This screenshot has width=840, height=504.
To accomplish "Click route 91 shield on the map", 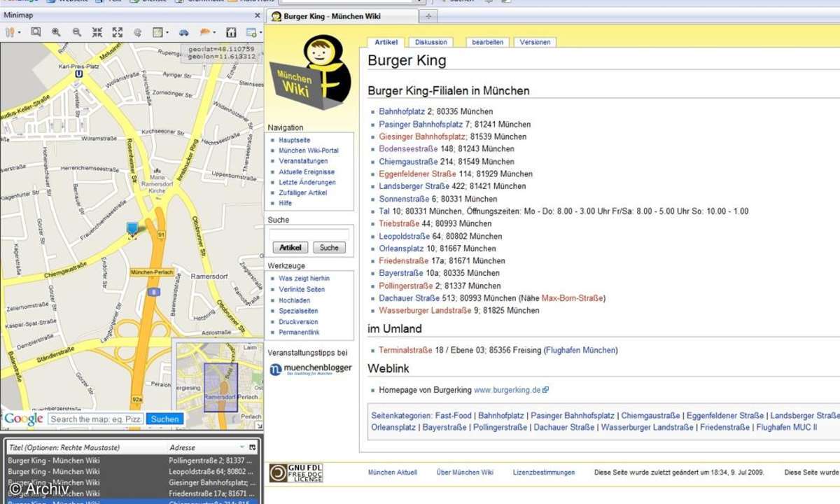I will 161,234.
